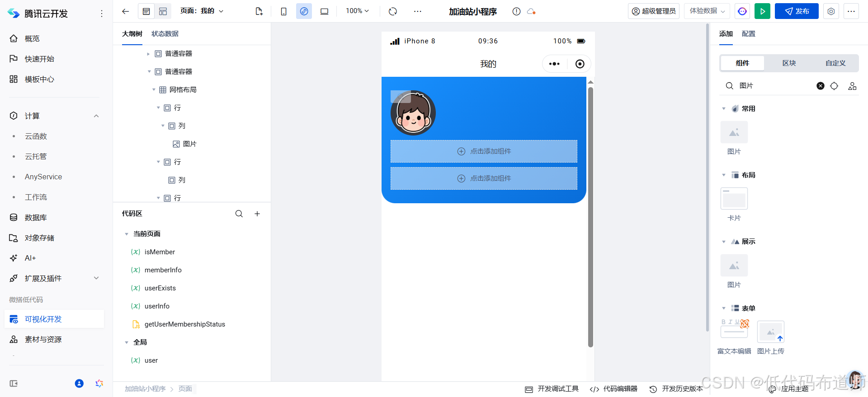
Task: Click the 超级管理员 role button
Action: pos(654,11)
